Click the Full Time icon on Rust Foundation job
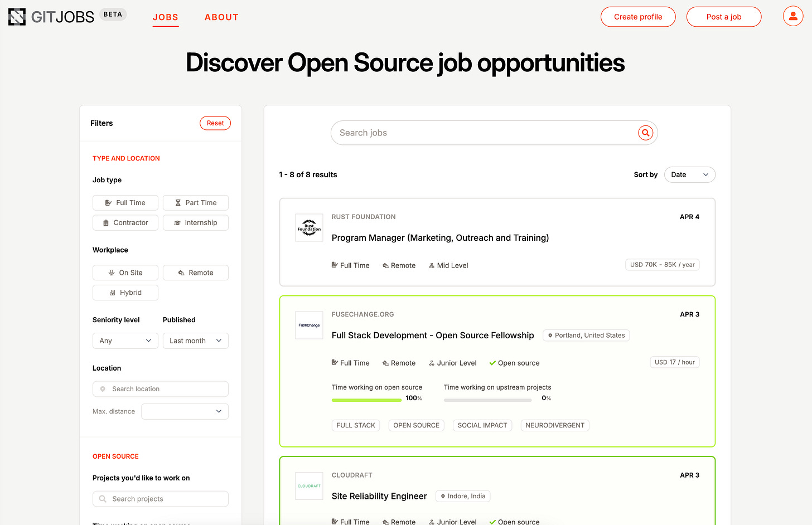This screenshot has width=812, height=525. pyautogui.click(x=335, y=265)
